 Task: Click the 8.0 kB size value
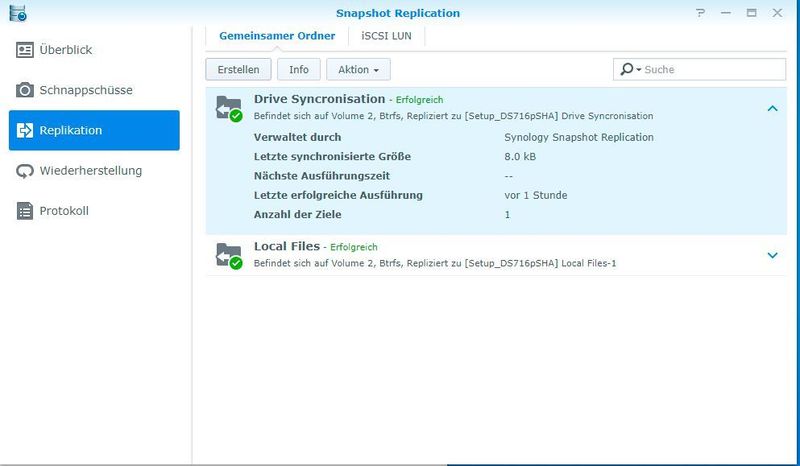[520, 157]
